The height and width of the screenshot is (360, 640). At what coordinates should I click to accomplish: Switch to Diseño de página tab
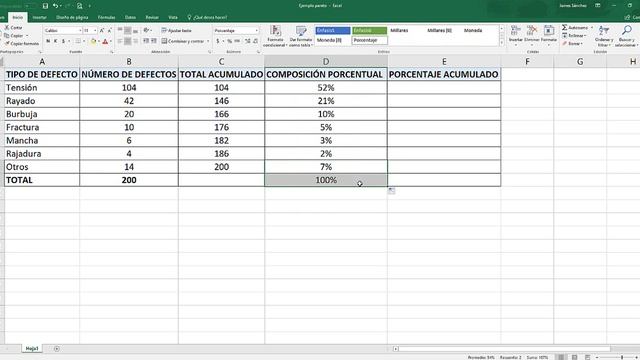(x=72, y=18)
